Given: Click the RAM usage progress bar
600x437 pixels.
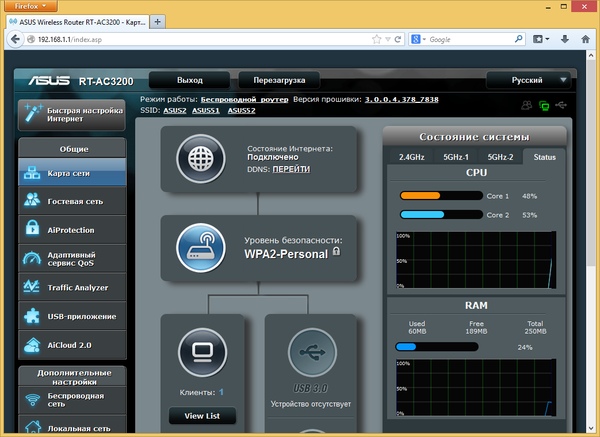Looking at the screenshot, I should 437,347.
